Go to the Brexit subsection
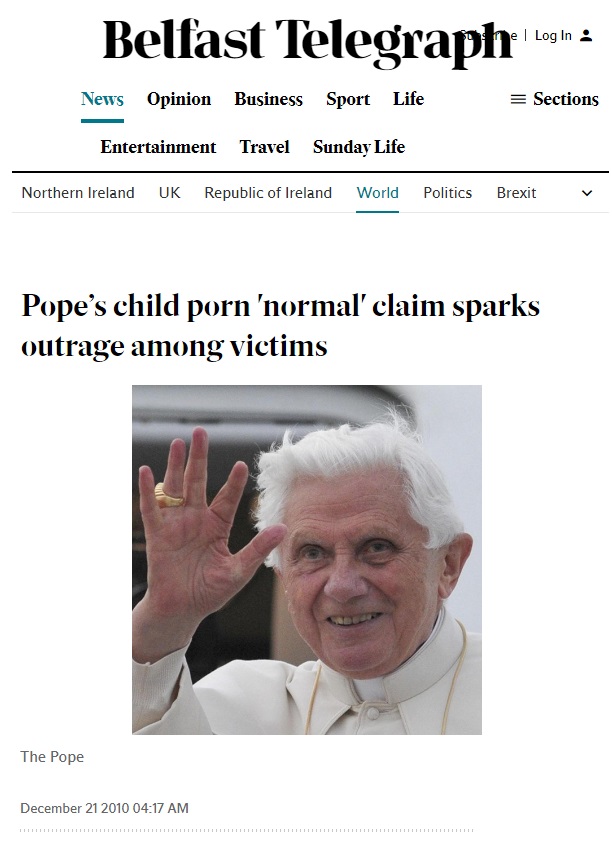Image resolution: width=612 pixels, height=854 pixels. click(516, 193)
